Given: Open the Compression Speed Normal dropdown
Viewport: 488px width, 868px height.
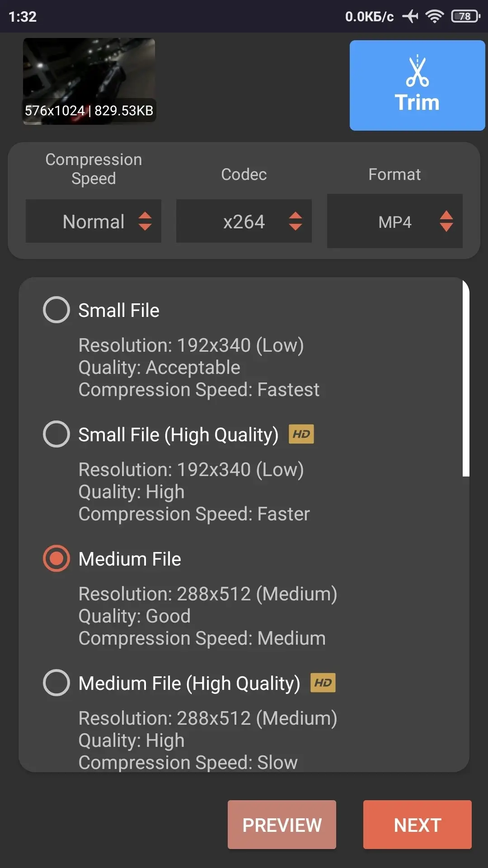Looking at the screenshot, I should [94, 222].
